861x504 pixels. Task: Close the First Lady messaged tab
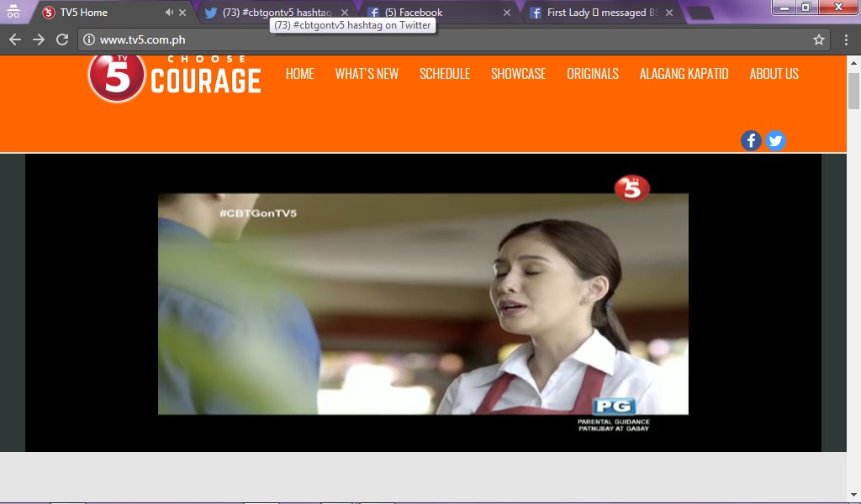[669, 12]
